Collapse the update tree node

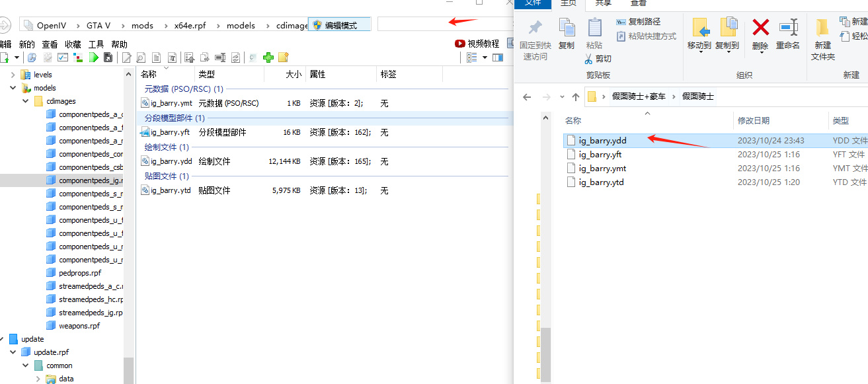coord(1,339)
